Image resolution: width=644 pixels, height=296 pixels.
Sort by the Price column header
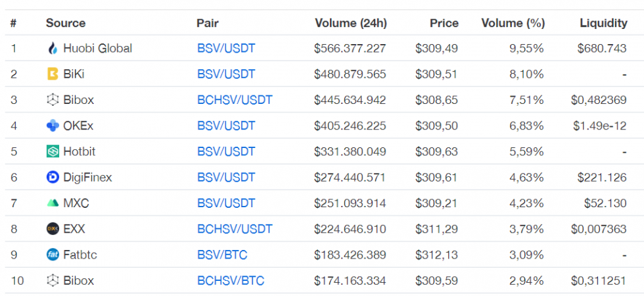[x=444, y=23]
